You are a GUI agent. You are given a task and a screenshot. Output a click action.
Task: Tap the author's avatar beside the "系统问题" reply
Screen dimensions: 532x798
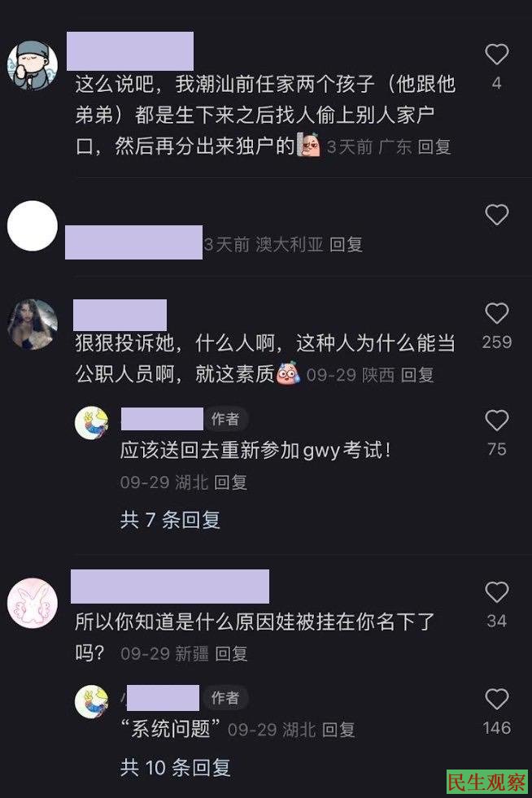(92, 702)
